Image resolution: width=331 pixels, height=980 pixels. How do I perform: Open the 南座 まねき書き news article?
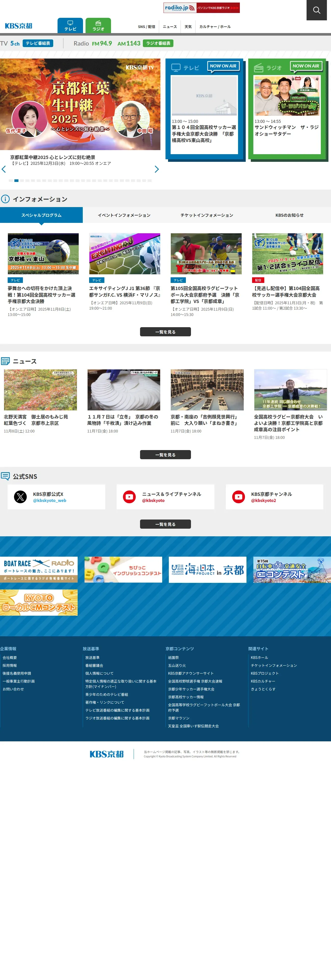(x=205, y=420)
